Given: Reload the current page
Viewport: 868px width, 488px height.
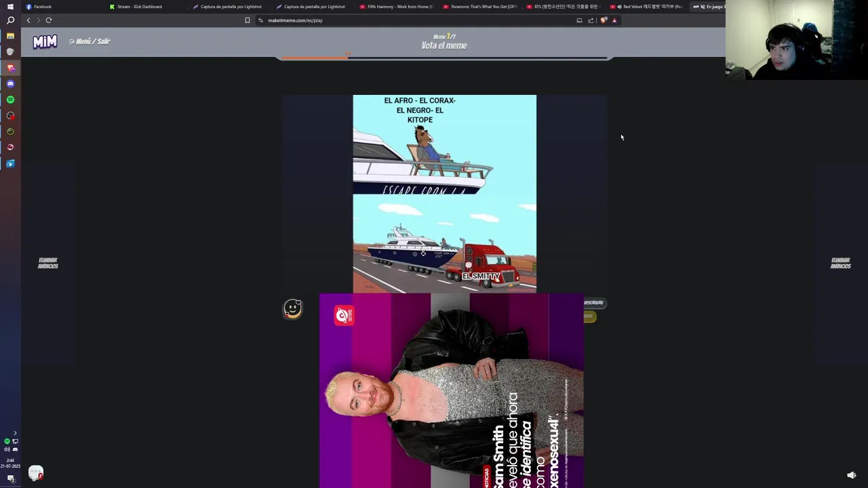Looking at the screenshot, I should [x=49, y=20].
